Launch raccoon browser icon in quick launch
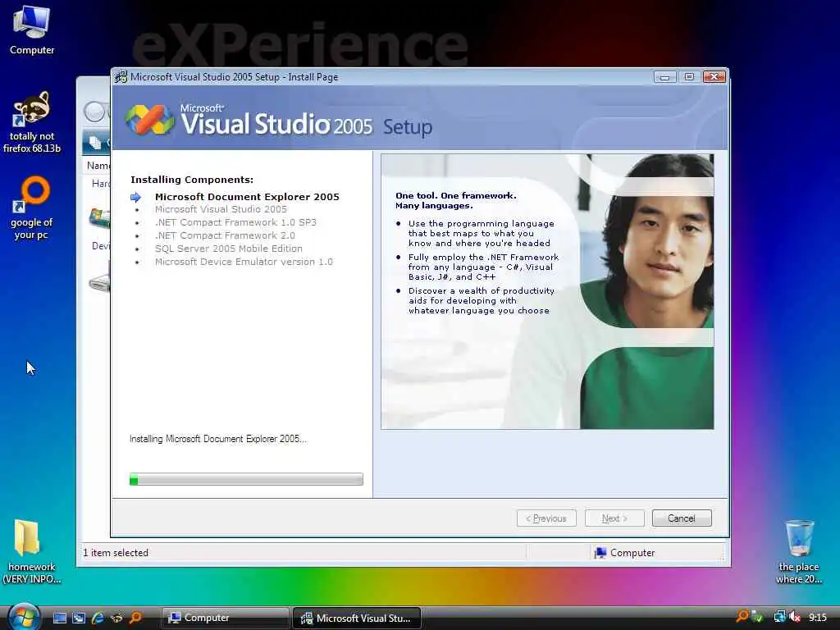Screen dimensions: 840x630 (116, 618)
